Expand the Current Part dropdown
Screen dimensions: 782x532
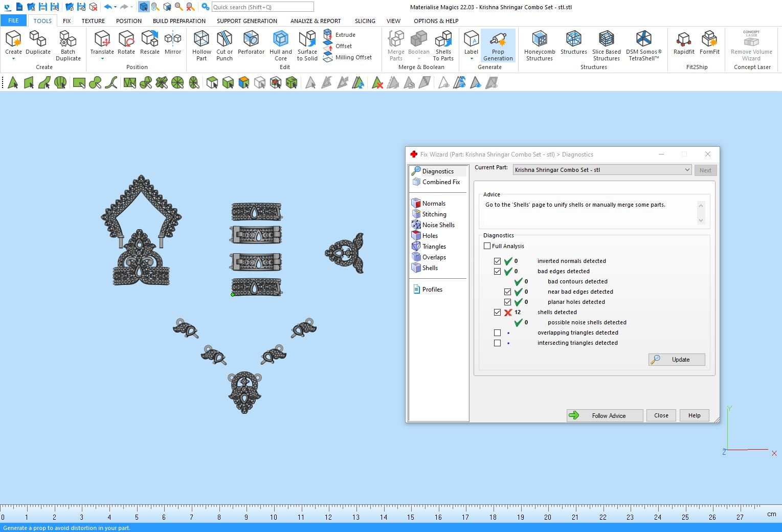(687, 170)
